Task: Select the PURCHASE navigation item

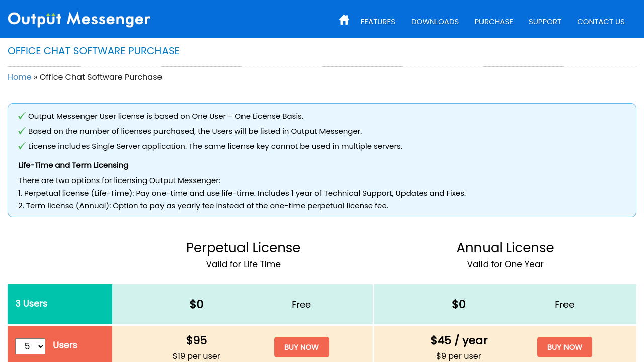Action: click(494, 22)
